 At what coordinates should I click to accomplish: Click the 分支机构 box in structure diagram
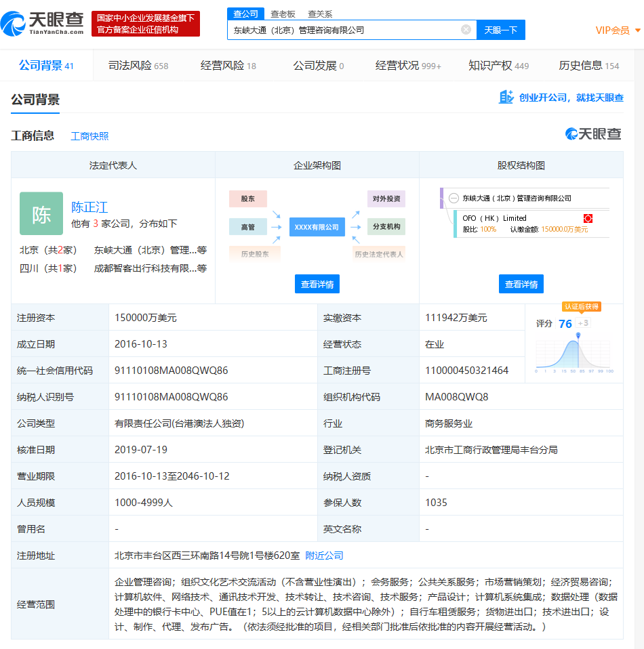[386, 226]
